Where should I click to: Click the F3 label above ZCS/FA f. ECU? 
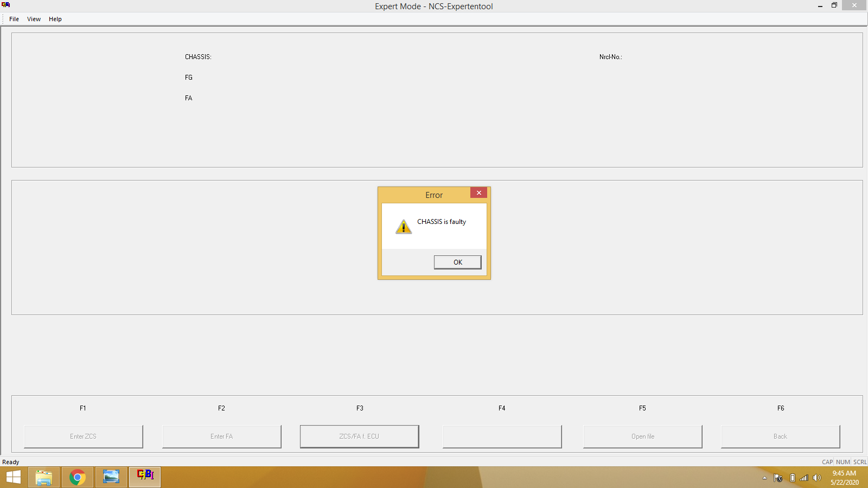pyautogui.click(x=360, y=408)
